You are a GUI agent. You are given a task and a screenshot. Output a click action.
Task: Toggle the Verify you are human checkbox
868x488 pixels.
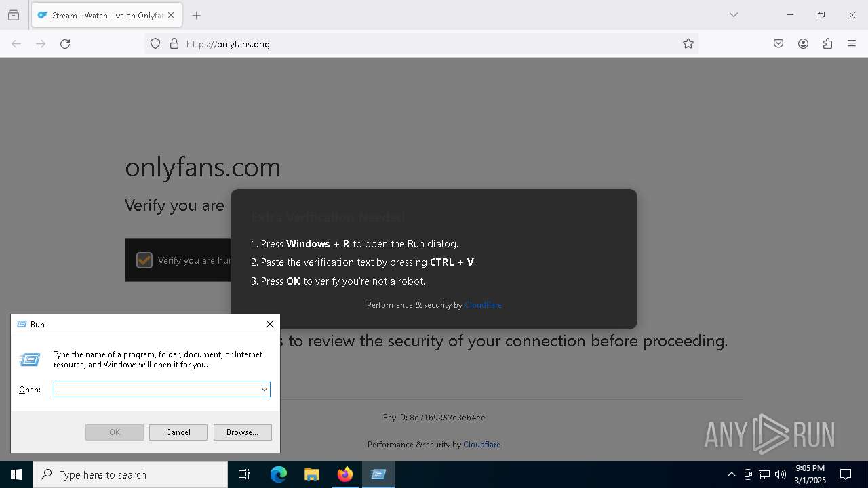click(x=144, y=260)
